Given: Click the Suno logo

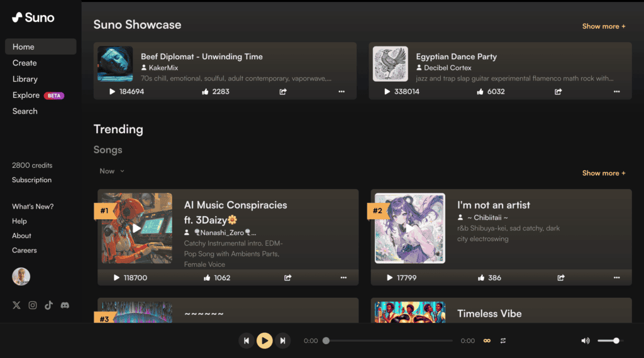Looking at the screenshot, I should pyautogui.click(x=33, y=17).
